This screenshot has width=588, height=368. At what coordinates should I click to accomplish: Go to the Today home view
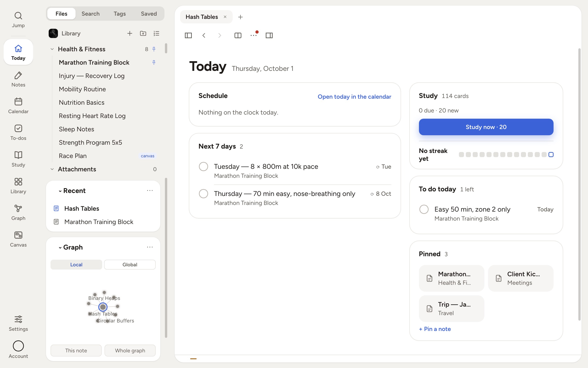pyautogui.click(x=18, y=52)
